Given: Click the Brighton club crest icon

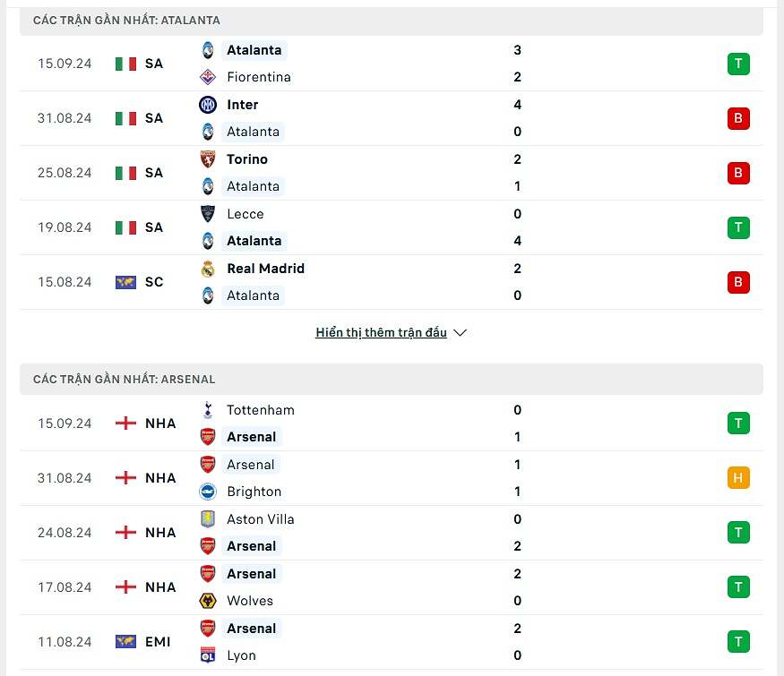Looking at the screenshot, I should point(208,492).
